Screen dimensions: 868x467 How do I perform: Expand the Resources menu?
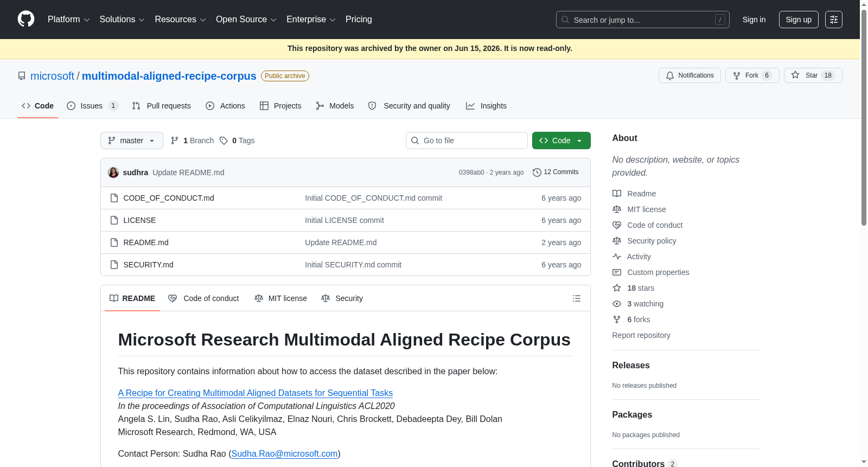pyautogui.click(x=180, y=20)
